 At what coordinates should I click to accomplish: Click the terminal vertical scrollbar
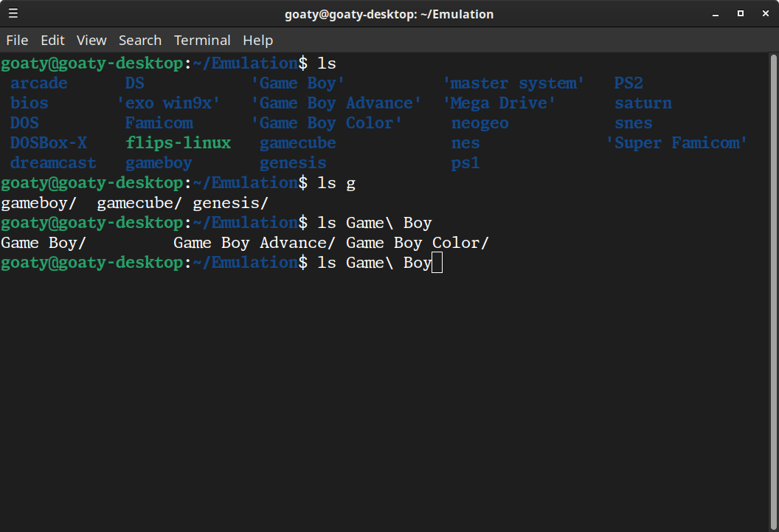tap(774, 292)
